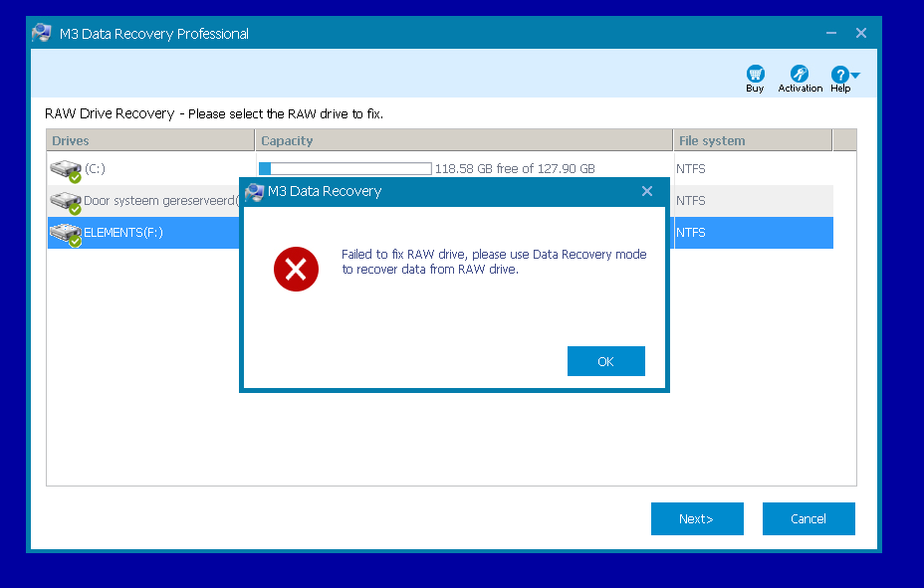Image resolution: width=924 pixels, height=588 pixels.
Task: Click the Buy shopping cart icon
Action: click(755, 75)
